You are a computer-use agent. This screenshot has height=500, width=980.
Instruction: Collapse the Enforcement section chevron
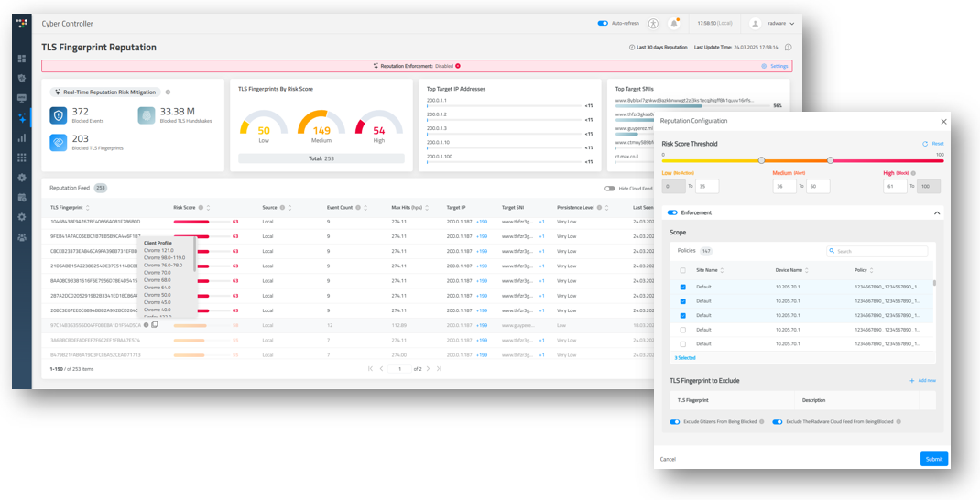coord(937,212)
